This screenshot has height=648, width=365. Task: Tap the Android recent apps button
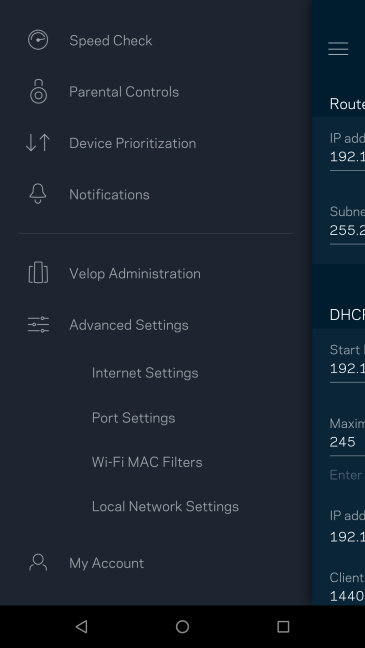point(283,627)
